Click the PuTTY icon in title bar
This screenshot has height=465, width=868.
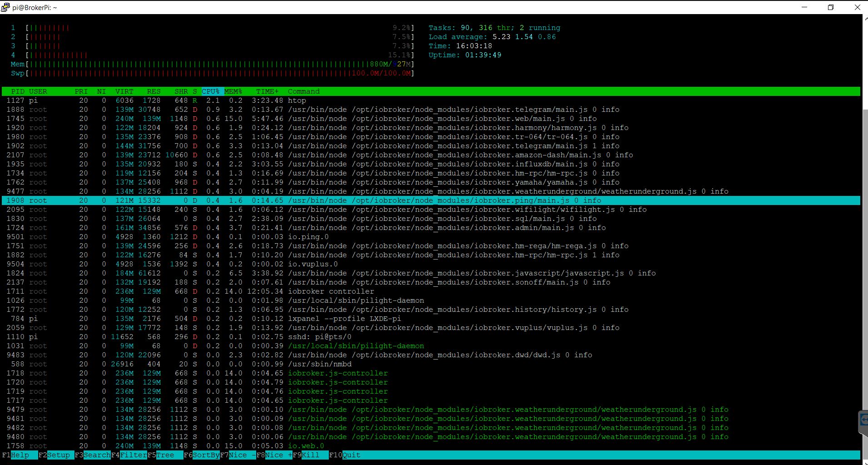tap(5, 7)
